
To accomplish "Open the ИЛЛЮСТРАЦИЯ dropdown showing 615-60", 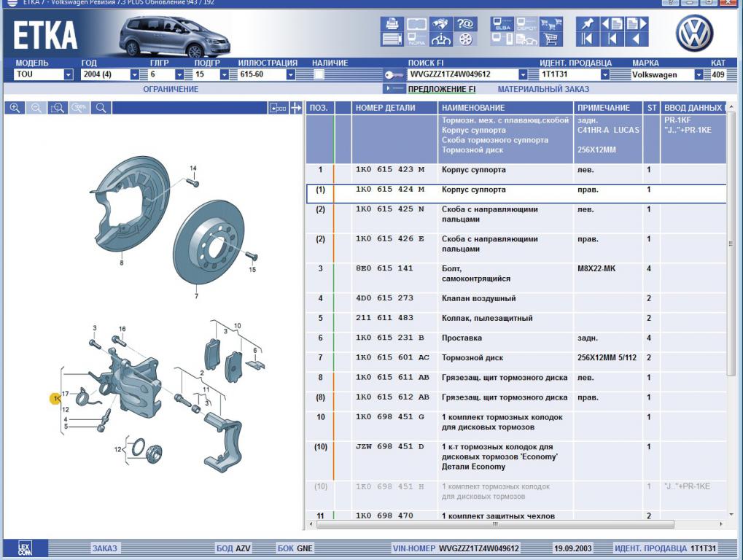I will pos(291,74).
